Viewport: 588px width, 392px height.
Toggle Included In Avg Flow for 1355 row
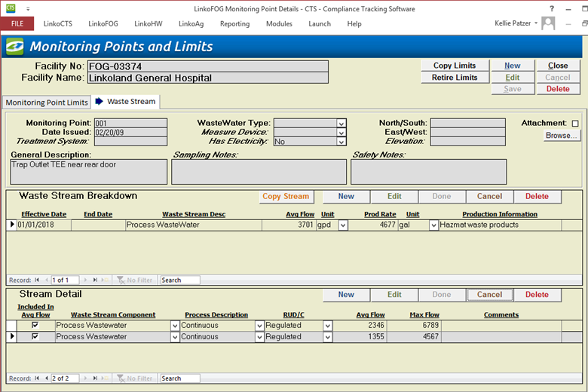point(35,336)
